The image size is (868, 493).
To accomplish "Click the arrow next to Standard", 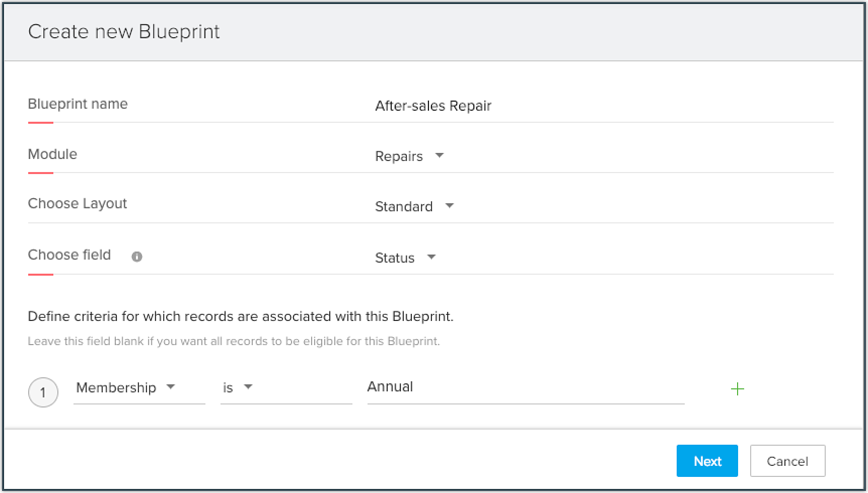I will tap(450, 206).
